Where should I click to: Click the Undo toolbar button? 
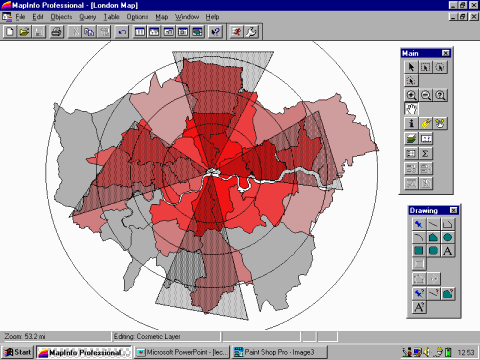pos(122,32)
